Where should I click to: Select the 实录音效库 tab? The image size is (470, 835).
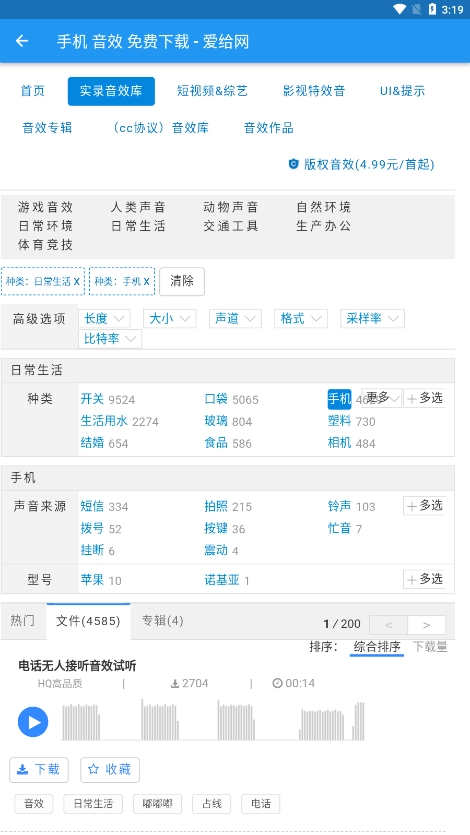111,91
